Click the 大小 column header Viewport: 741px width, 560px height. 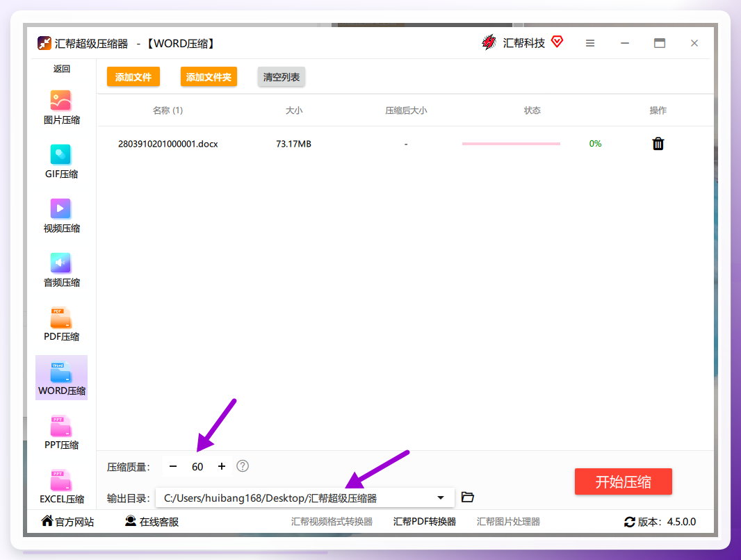coord(294,110)
